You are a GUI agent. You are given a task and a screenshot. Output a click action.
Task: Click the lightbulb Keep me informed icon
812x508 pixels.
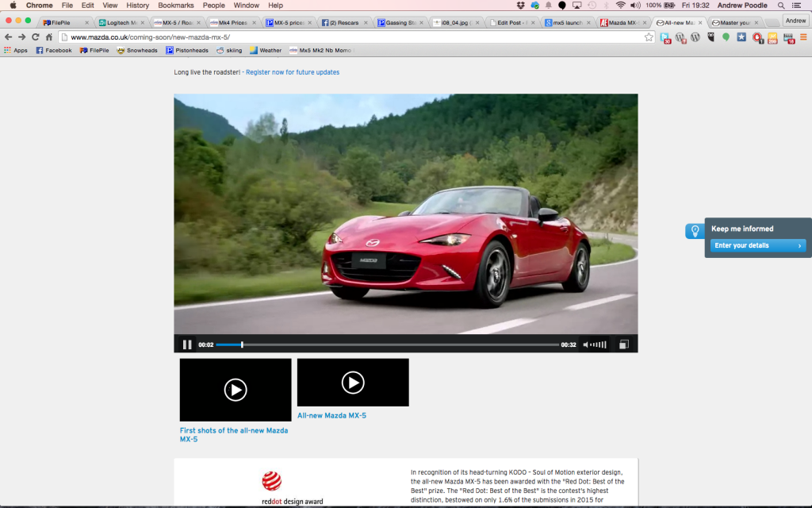(x=695, y=231)
